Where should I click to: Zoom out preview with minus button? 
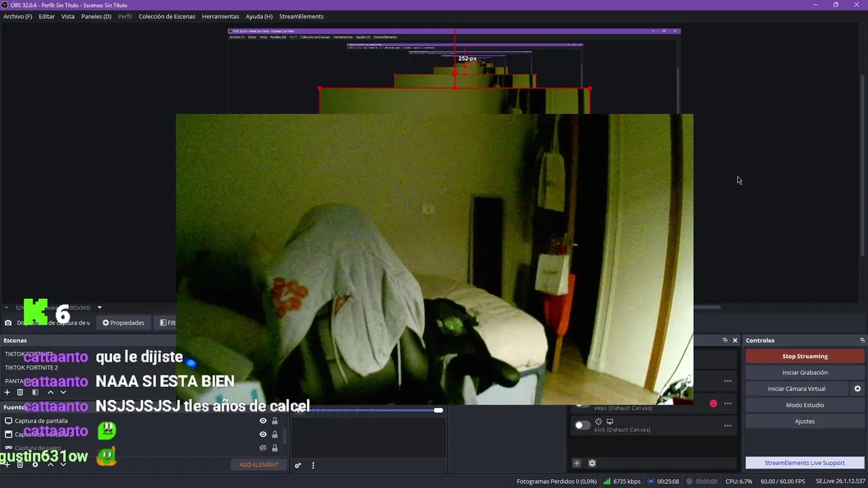(6, 308)
